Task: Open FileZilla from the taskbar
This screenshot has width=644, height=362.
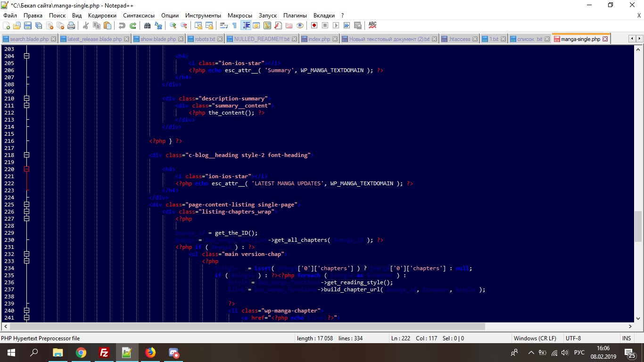Action: (104, 352)
